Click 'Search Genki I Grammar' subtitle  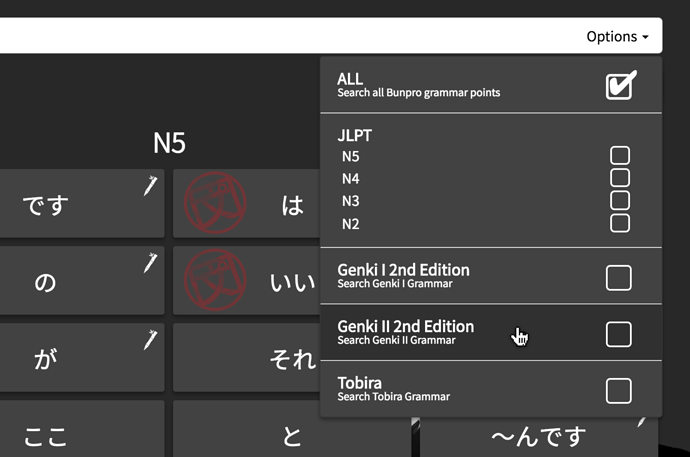395,284
